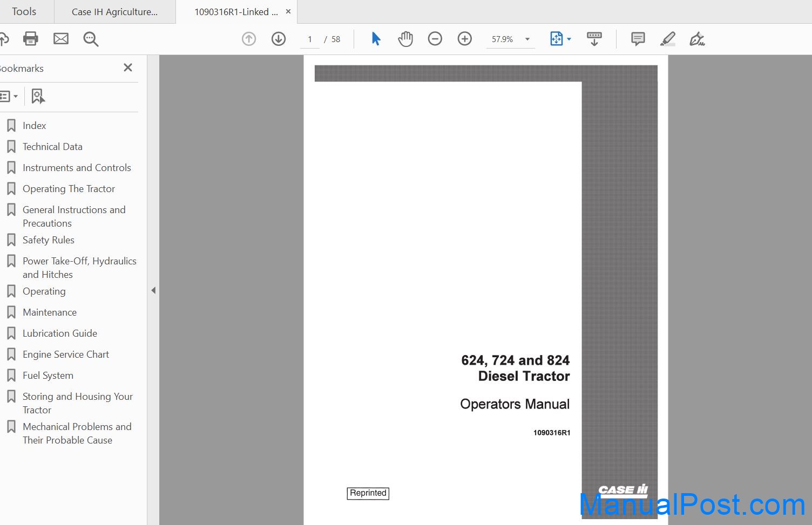812x525 pixels.
Task: Jump to Engine Service Chart bookmark
Action: point(66,354)
